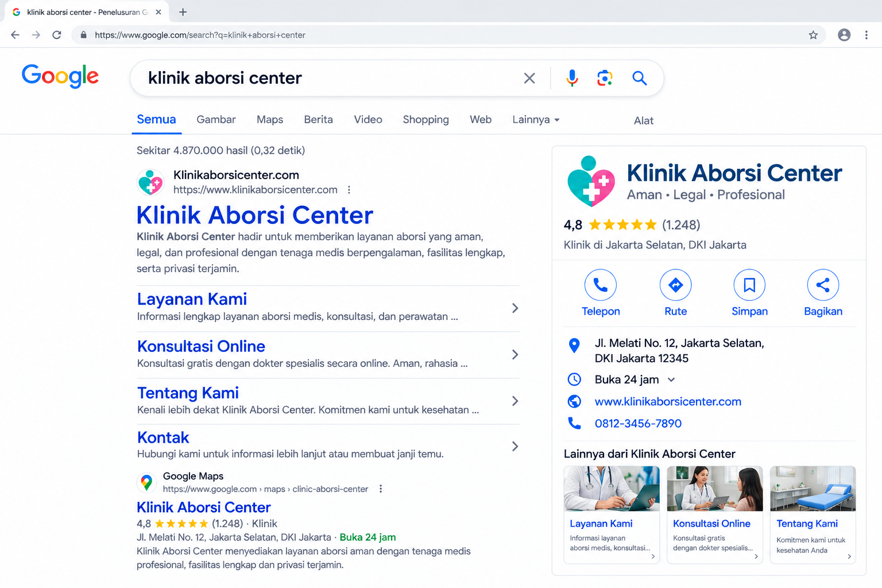The width and height of the screenshot is (882, 588).
Task: Switch to the Maps tab
Action: [270, 119]
